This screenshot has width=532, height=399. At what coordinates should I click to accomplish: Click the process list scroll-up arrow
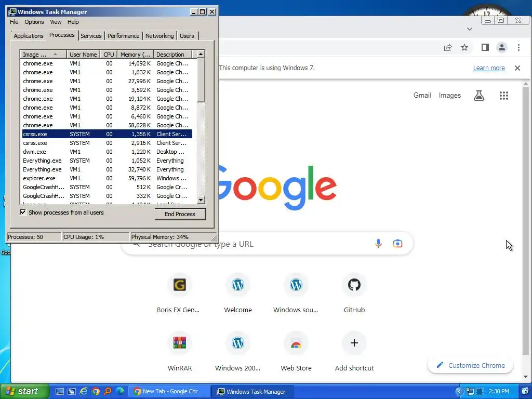coord(201,54)
